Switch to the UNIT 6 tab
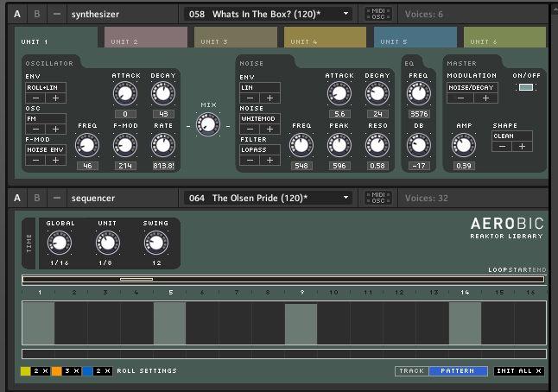This screenshot has width=558, height=392. click(504, 38)
